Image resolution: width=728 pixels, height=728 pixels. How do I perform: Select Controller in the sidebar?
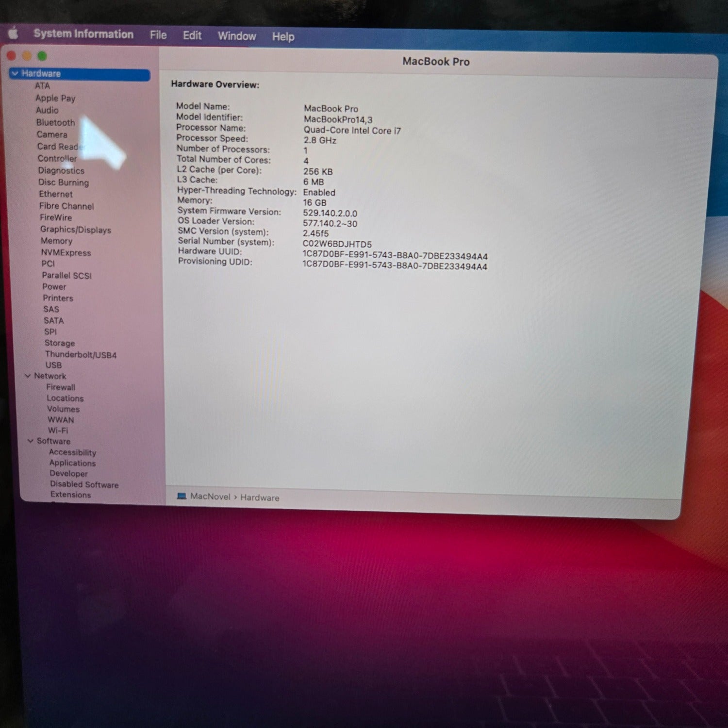[x=57, y=158]
